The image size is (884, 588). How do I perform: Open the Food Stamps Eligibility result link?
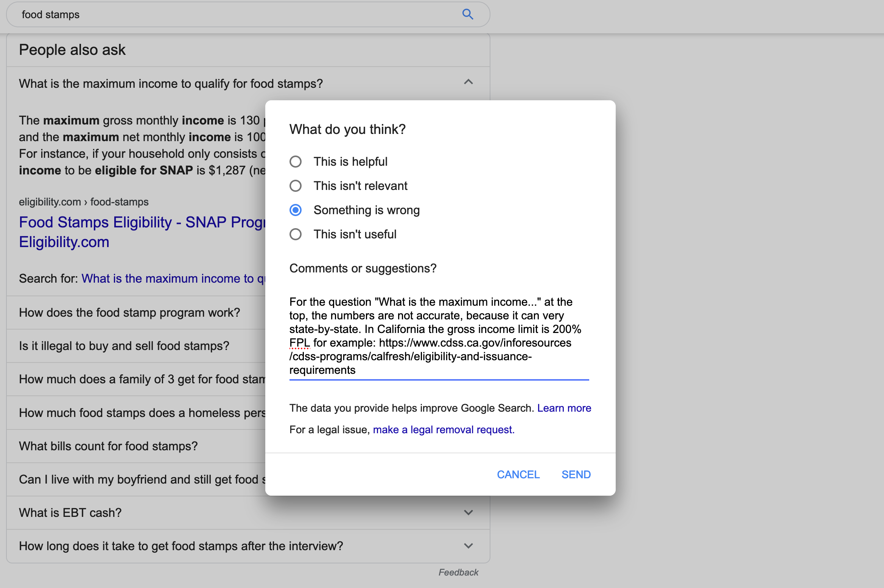click(x=142, y=232)
